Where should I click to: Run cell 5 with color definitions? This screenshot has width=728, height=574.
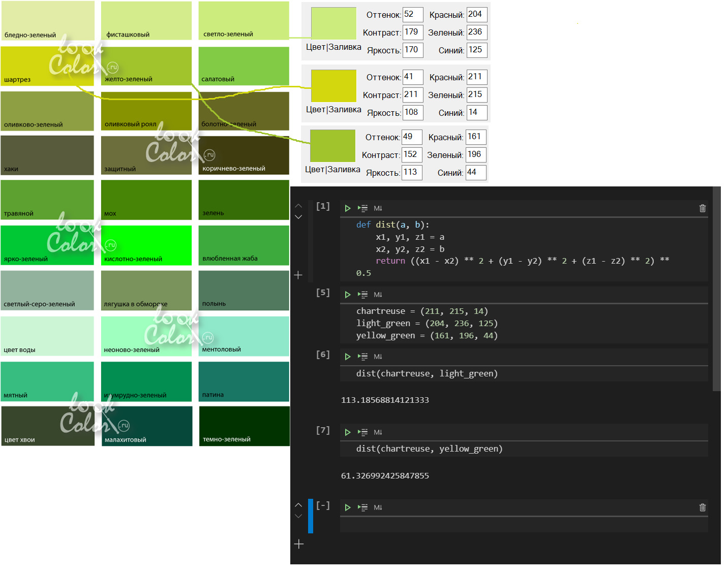point(348,295)
